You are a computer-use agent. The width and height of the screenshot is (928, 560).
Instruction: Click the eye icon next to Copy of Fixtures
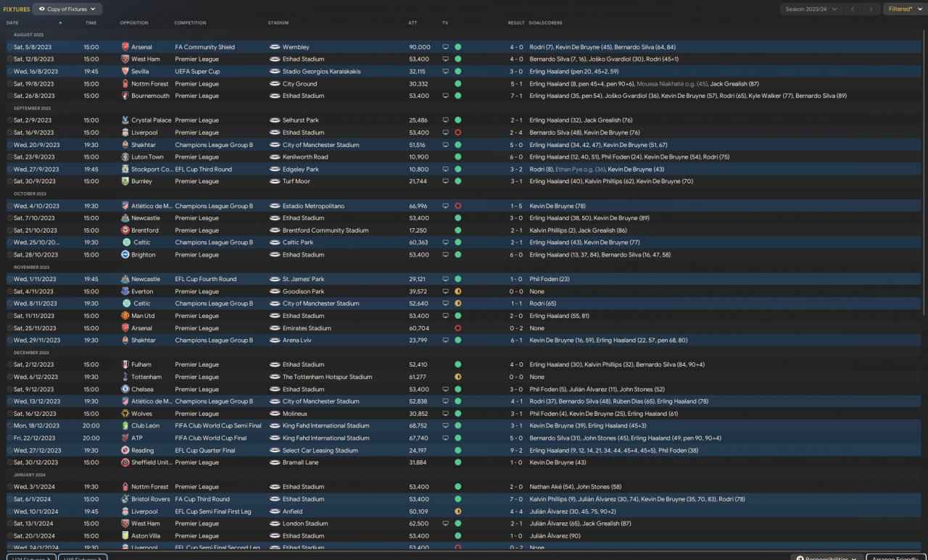pyautogui.click(x=41, y=9)
